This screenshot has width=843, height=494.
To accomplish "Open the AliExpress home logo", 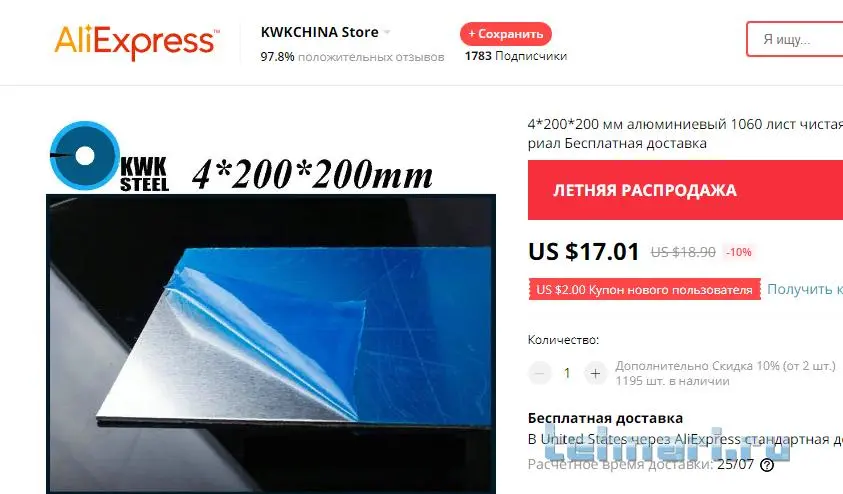I will [137, 42].
